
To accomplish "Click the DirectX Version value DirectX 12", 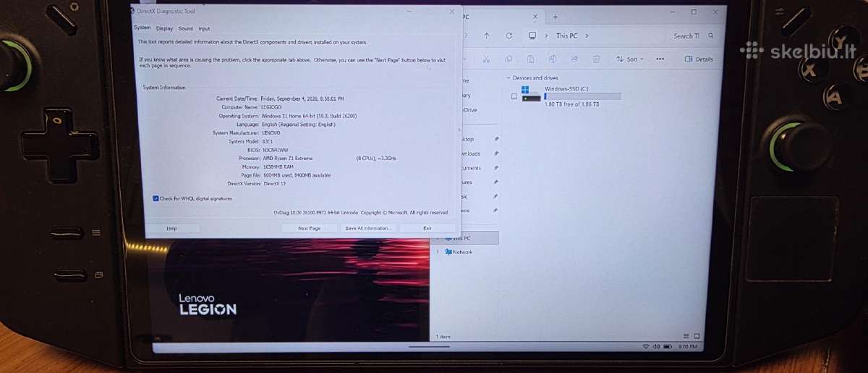I will coord(276,184).
